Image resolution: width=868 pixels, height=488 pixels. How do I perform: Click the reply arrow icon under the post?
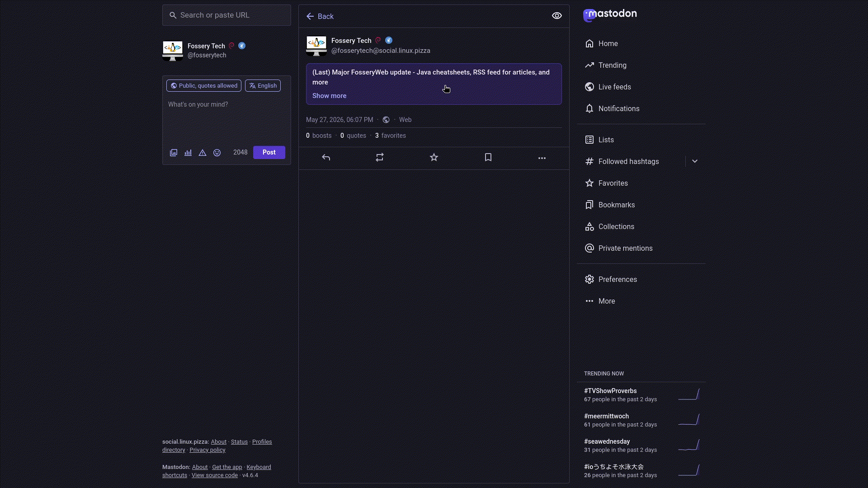(x=326, y=158)
